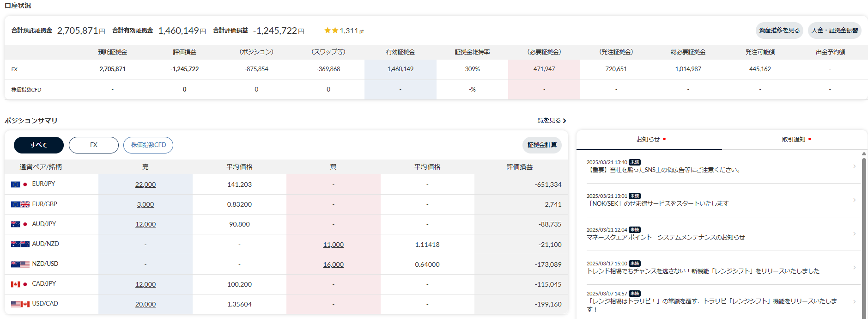Click the NZD/USD flag pair icon

(x=20, y=264)
